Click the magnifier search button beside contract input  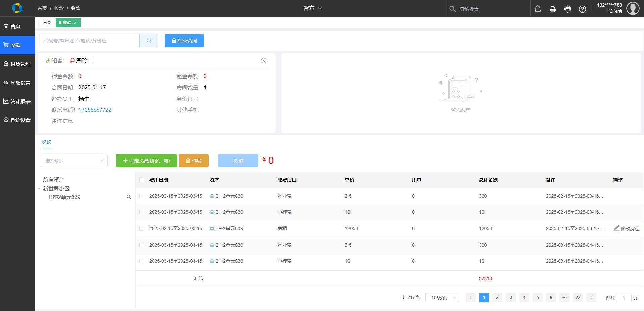point(149,41)
